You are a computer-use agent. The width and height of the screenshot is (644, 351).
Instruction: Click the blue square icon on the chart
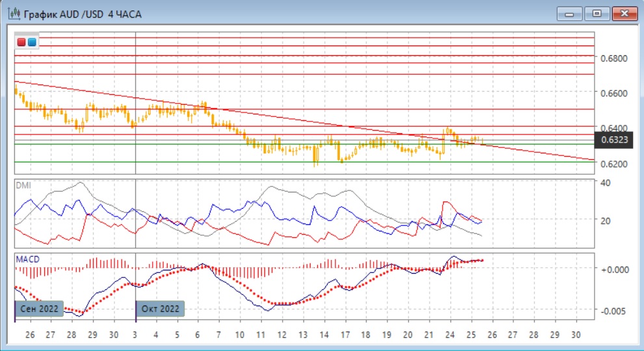coord(32,42)
